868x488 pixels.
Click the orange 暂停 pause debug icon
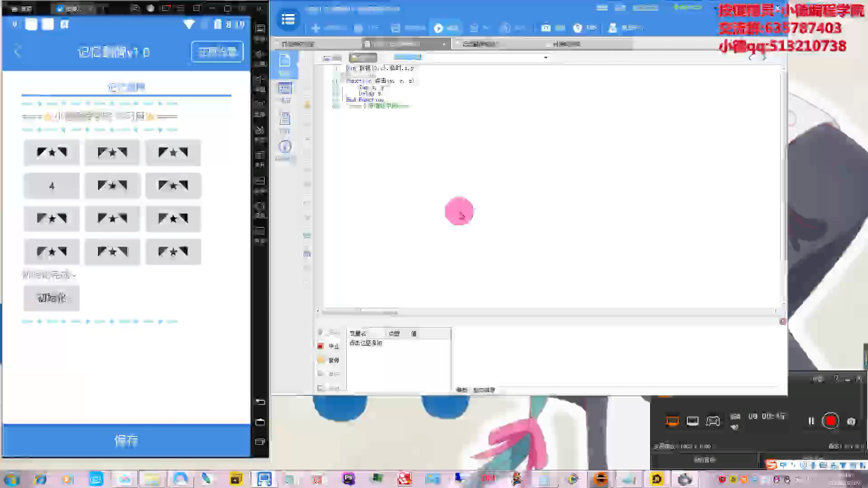point(321,360)
